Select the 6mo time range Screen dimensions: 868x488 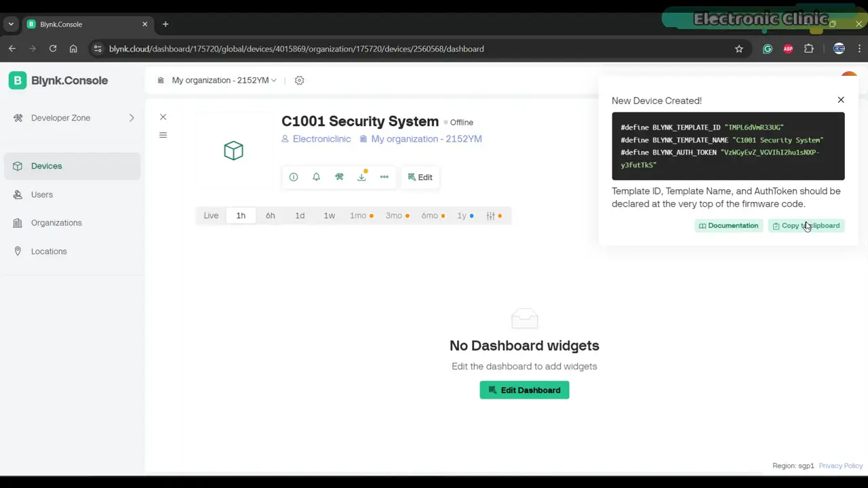point(433,216)
